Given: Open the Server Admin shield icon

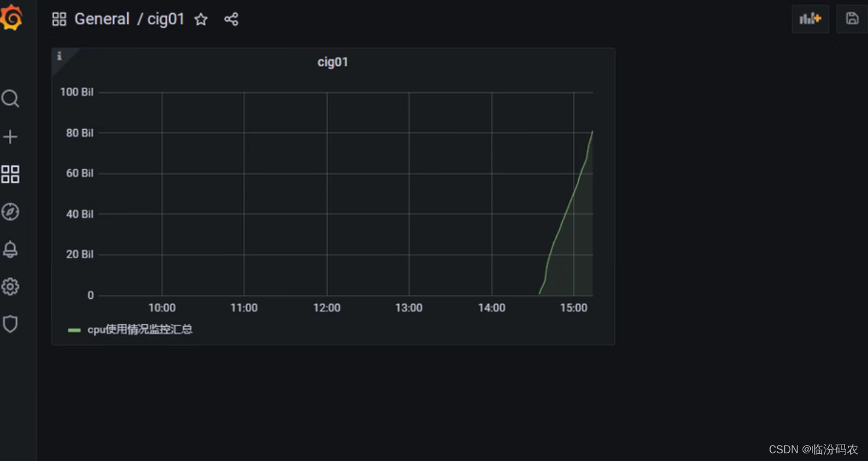Looking at the screenshot, I should point(10,324).
